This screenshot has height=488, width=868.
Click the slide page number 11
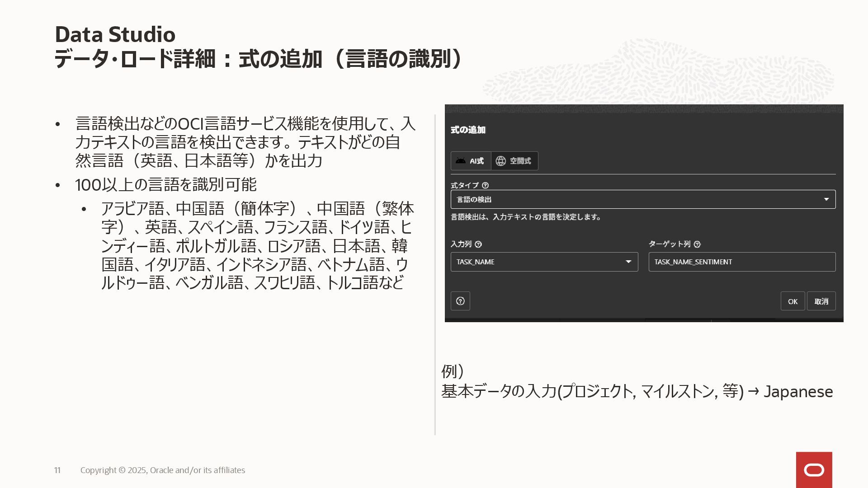(57, 470)
